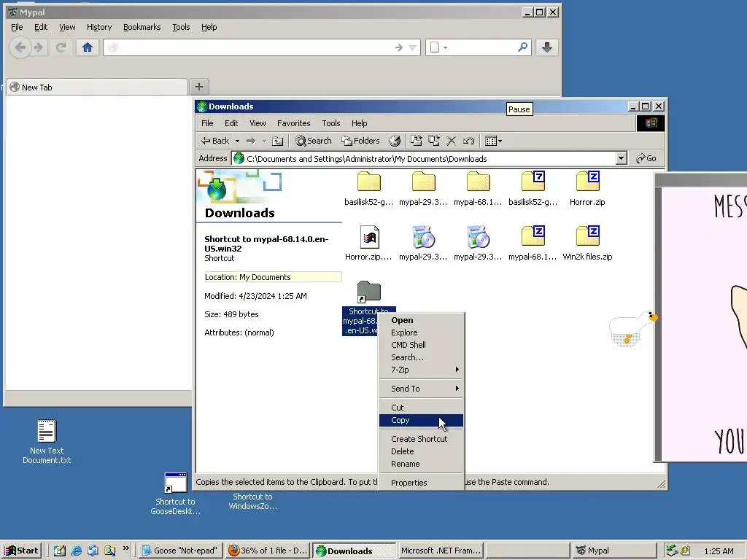Select the Horror.zip.... file icon
The width and height of the screenshot is (747, 560).
pos(369,237)
